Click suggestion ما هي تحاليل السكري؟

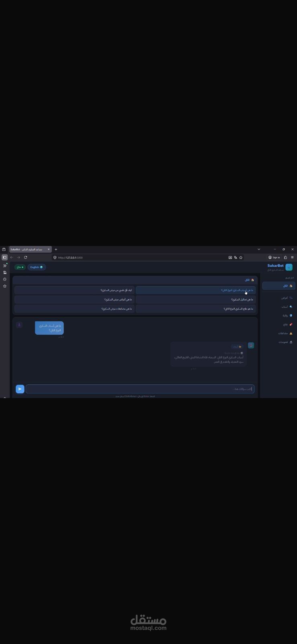tap(196, 299)
